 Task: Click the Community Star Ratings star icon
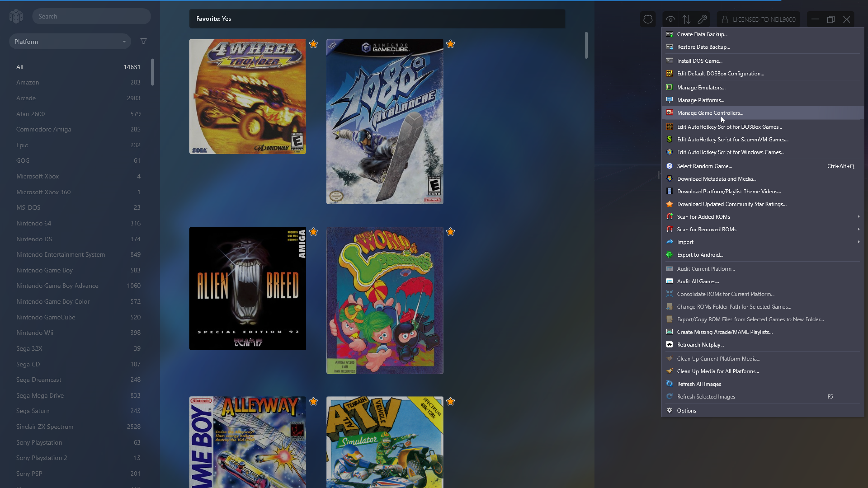tap(670, 204)
